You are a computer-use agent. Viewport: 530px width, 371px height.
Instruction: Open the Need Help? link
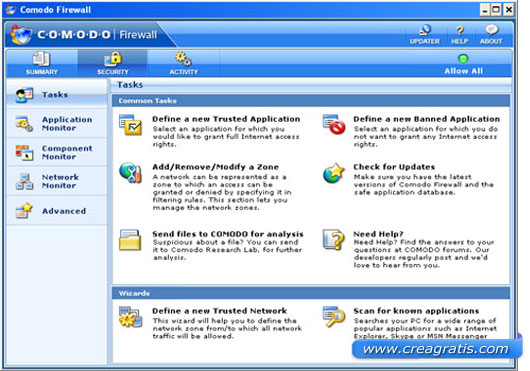click(x=378, y=234)
